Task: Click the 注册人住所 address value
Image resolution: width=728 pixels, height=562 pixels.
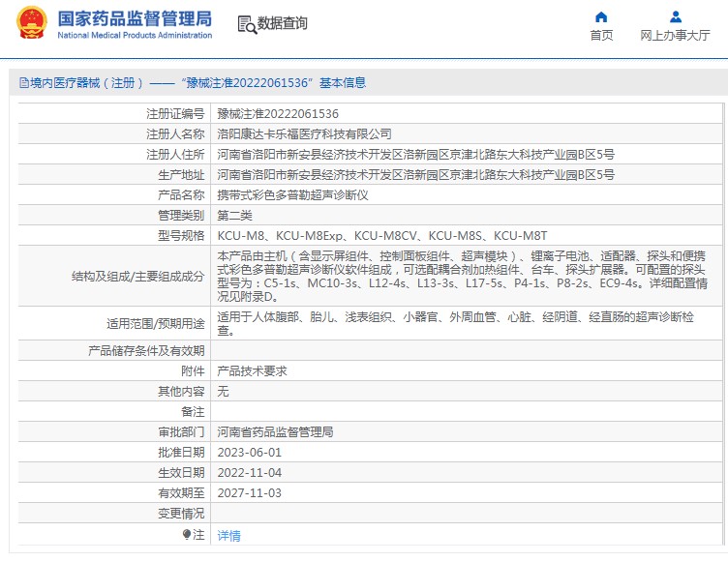Action: (x=416, y=155)
